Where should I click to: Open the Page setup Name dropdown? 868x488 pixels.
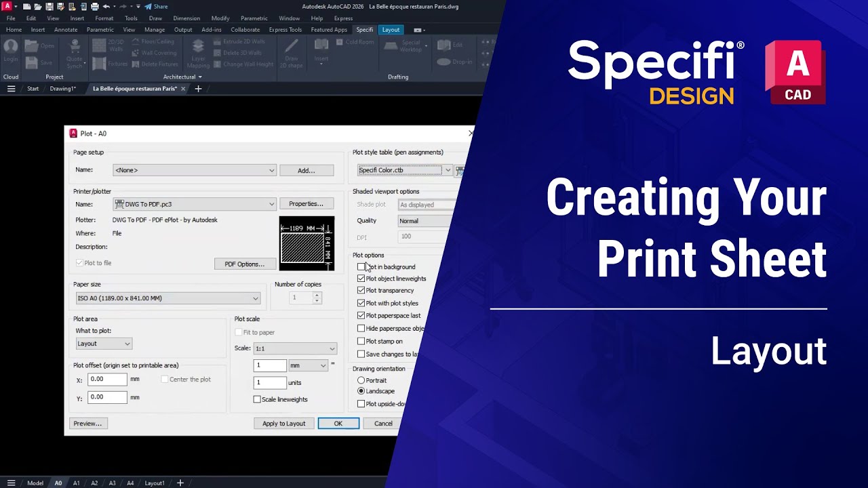pyautogui.click(x=195, y=170)
